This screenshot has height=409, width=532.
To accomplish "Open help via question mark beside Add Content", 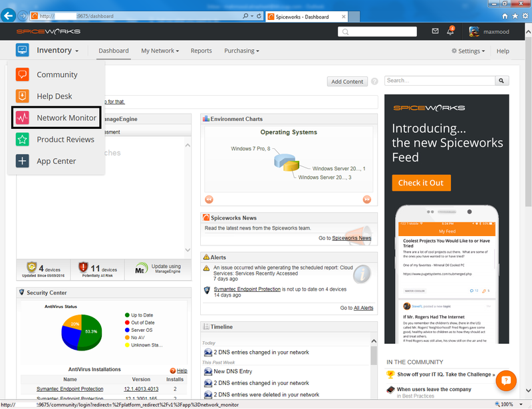I will pos(374,80).
